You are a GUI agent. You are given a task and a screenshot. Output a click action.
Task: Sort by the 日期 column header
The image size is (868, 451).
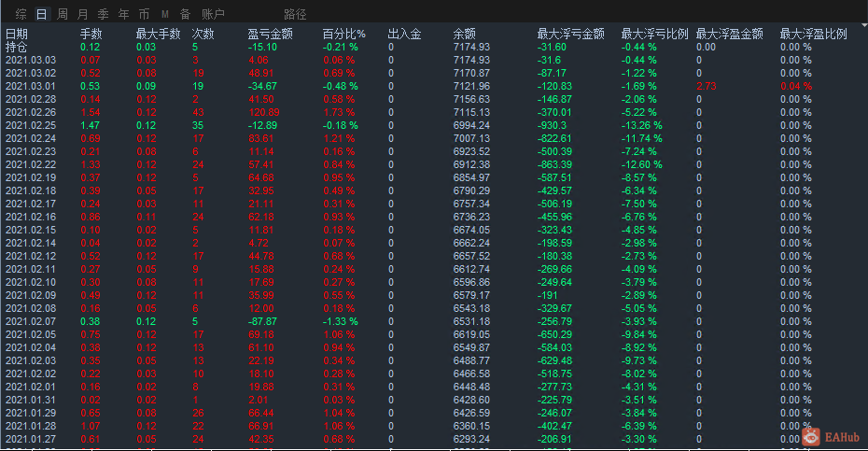tap(17, 34)
